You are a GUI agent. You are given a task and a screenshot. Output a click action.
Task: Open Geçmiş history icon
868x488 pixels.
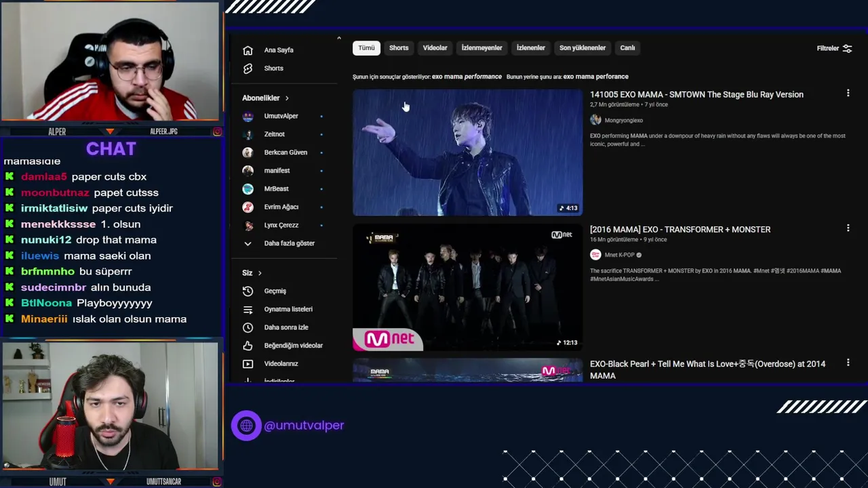[x=248, y=291]
